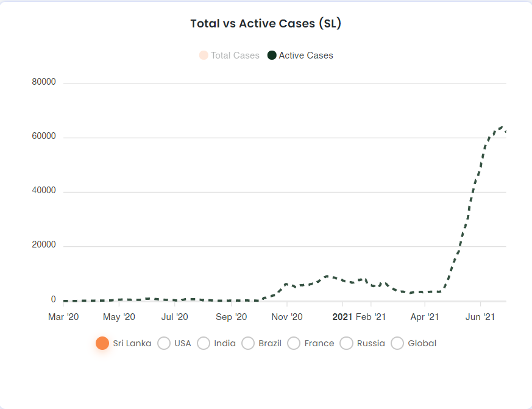Click the chart title Total vs Active Cases

click(x=266, y=23)
